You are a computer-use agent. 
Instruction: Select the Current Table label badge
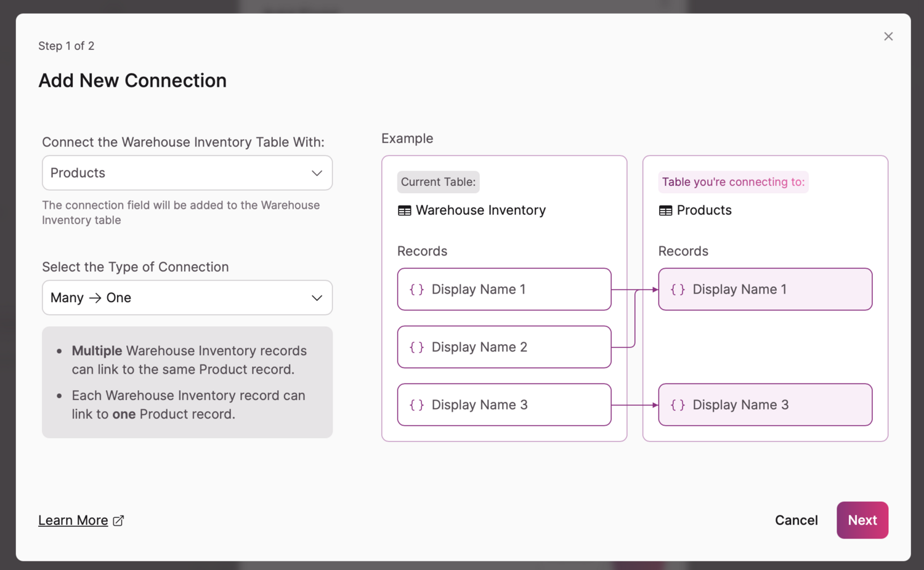(x=438, y=182)
